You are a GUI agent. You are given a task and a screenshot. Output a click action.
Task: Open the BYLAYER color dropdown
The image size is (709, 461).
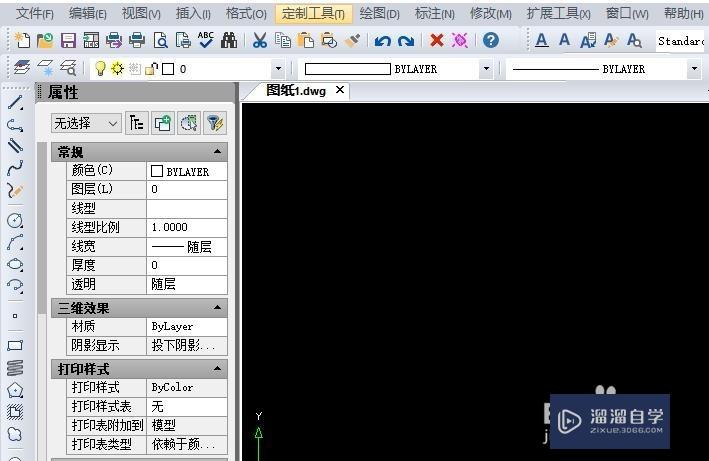487,69
